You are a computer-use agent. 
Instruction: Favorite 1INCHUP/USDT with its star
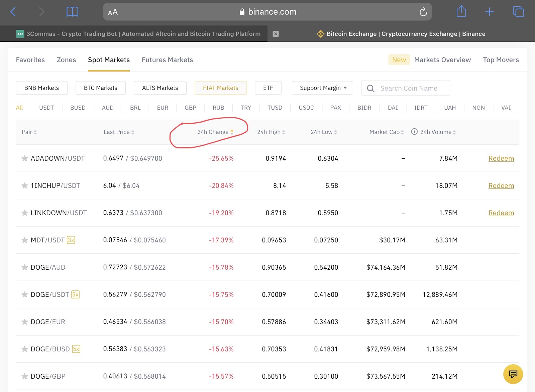pos(24,185)
